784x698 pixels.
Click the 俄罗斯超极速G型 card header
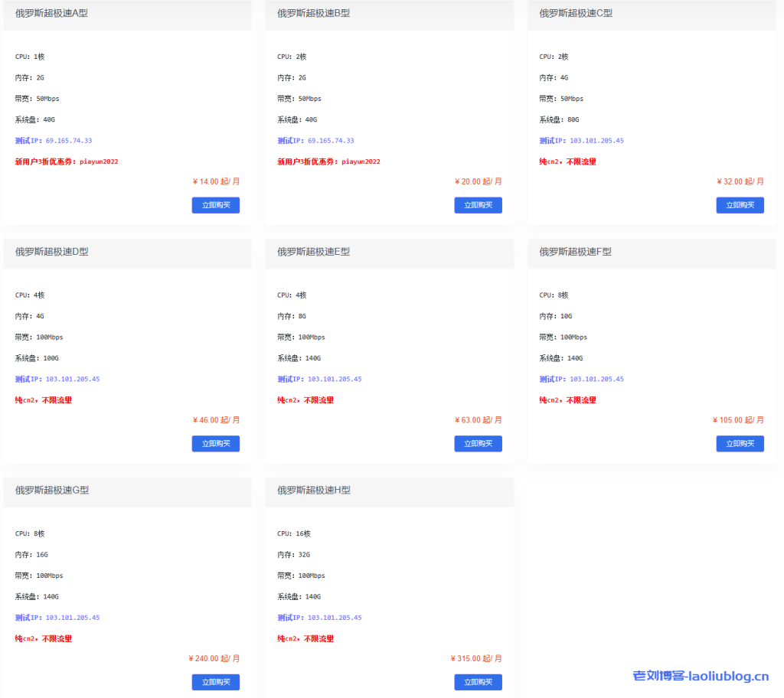[52, 490]
